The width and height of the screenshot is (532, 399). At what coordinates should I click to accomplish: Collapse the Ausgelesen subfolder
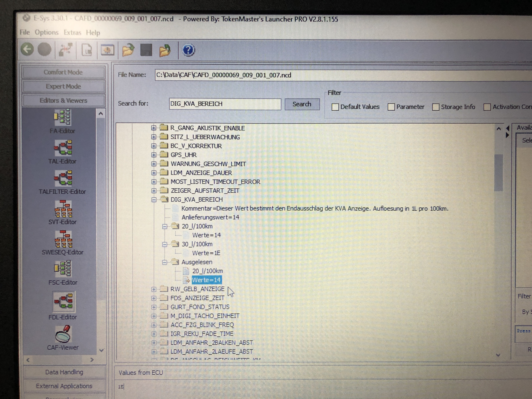(165, 262)
